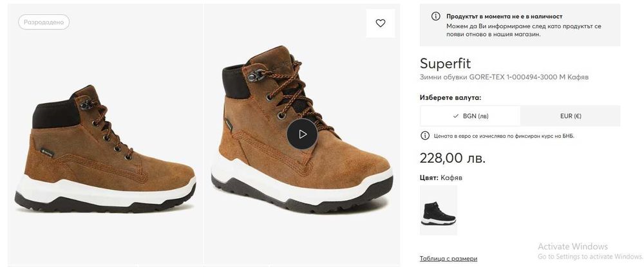Screen dimensions: 644x267
Task: Click the Разродадено sold-out badge
Action: point(44,22)
